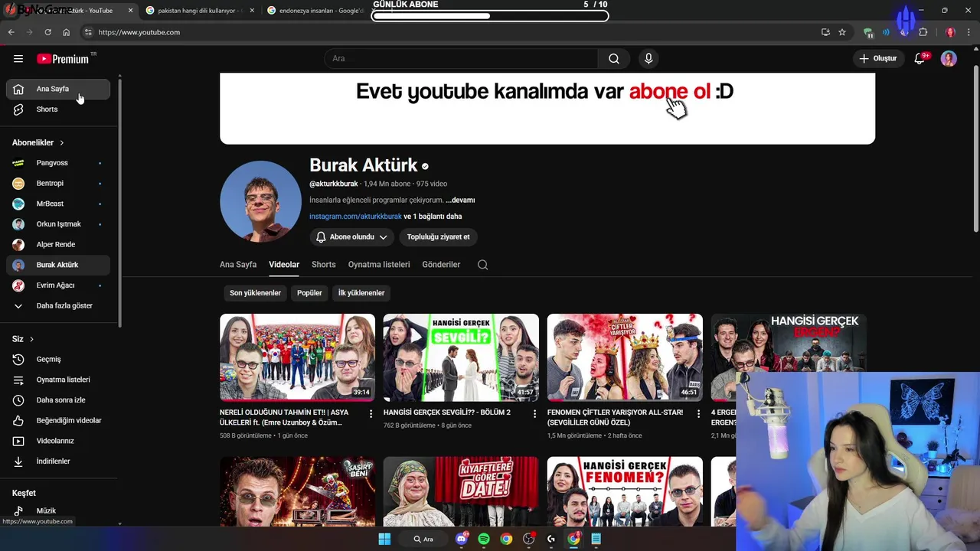Reload the page in the browser

(47, 32)
